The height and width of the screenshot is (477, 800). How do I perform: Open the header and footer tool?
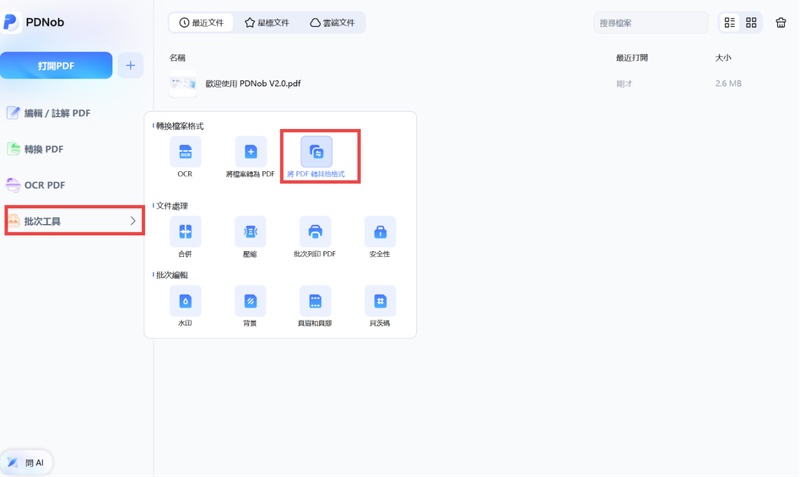coord(315,301)
